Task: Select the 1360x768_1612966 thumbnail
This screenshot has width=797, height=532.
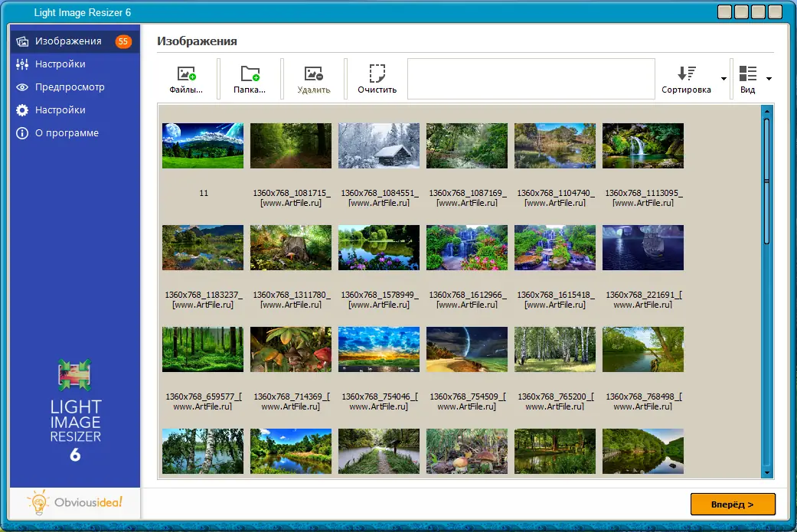Action: pyautogui.click(x=467, y=247)
